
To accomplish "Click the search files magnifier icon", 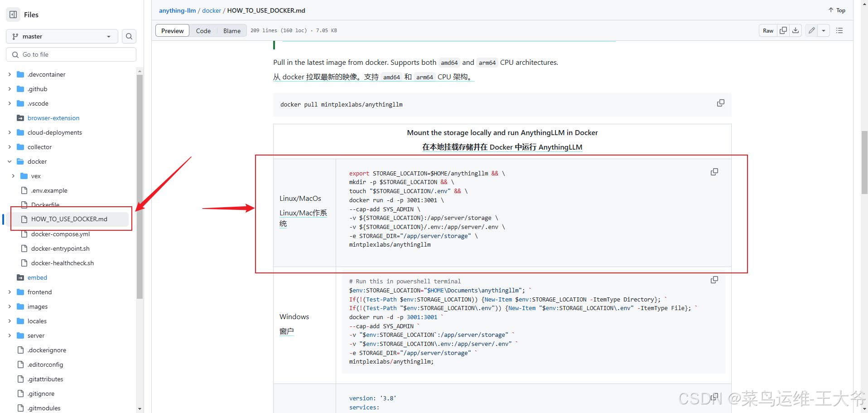I will 129,36.
